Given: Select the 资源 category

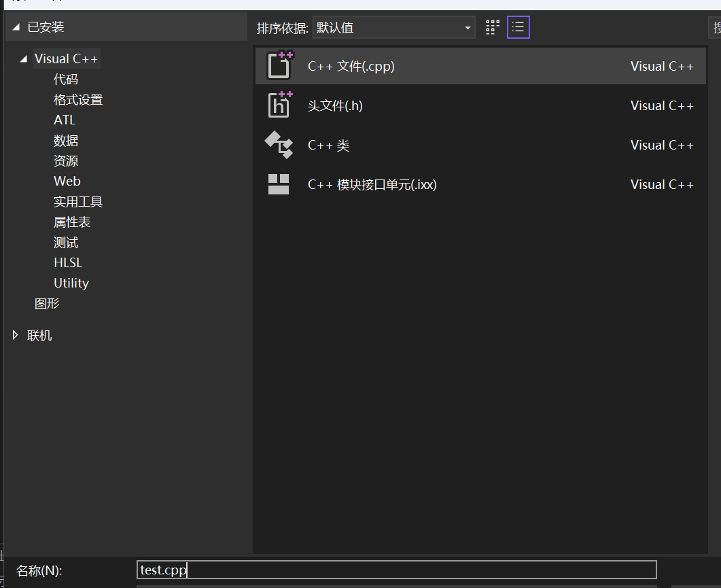Looking at the screenshot, I should (66, 160).
